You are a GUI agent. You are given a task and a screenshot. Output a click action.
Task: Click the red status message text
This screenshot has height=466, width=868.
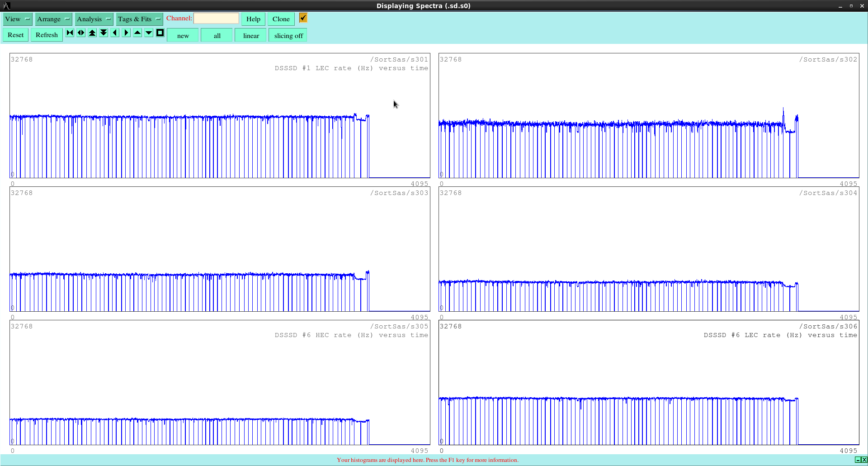(x=428, y=460)
